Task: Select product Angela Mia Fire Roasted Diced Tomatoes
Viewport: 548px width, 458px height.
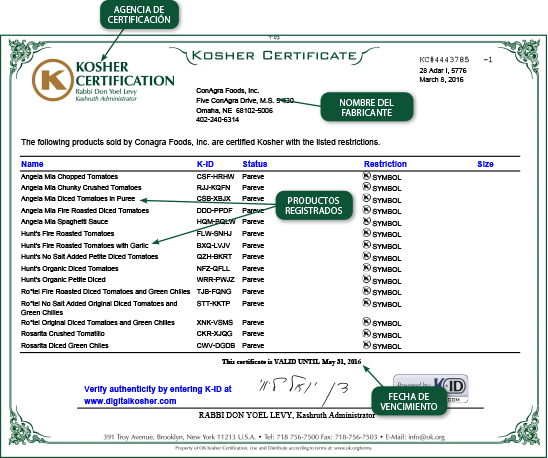Action: tap(85, 210)
